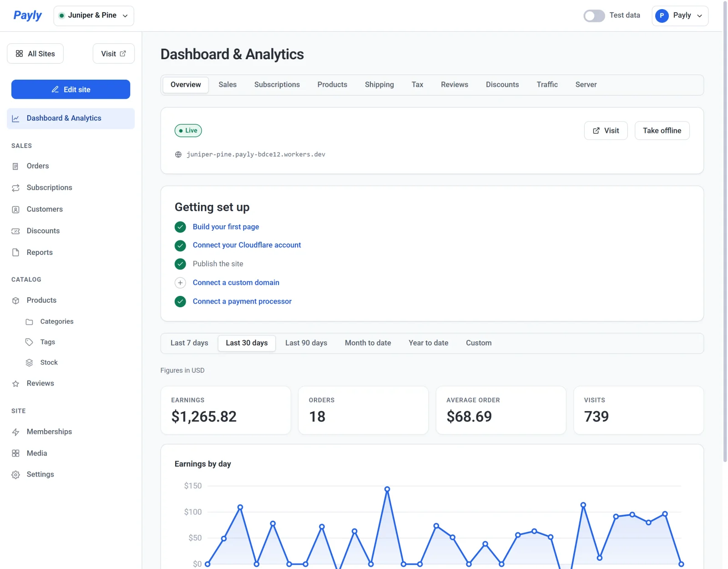Open Connect your Cloudflare account link
The height and width of the screenshot is (569, 728).
point(247,245)
